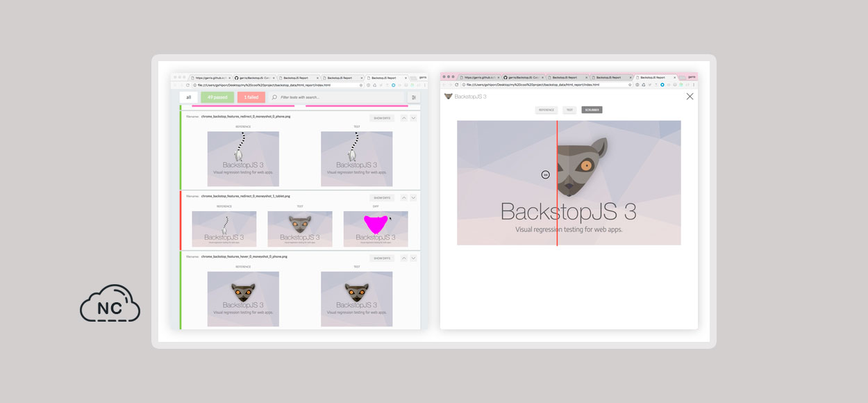Image resolution: width=868 pixels, height=403 pixels.
Task: Open reference thumbnail of hover_0_moneyshot_0_phone.png
Action: click(x=243, y=299)
